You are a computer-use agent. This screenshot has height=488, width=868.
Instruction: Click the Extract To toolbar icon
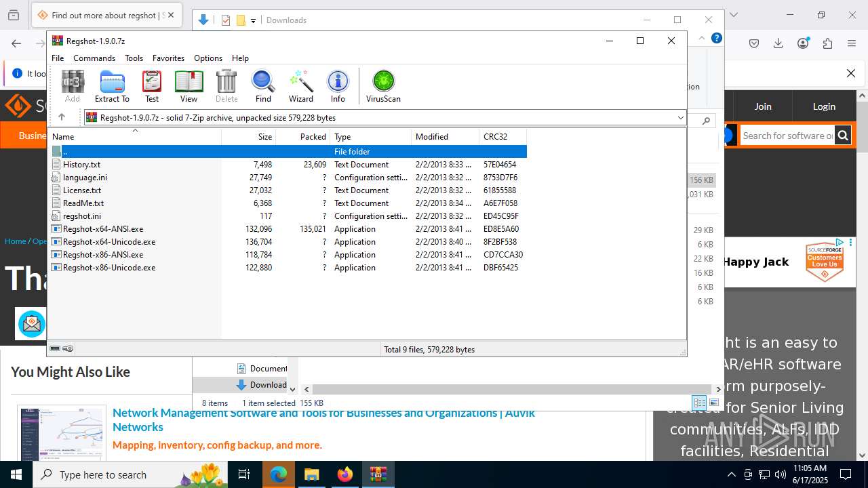coord(112,86)
